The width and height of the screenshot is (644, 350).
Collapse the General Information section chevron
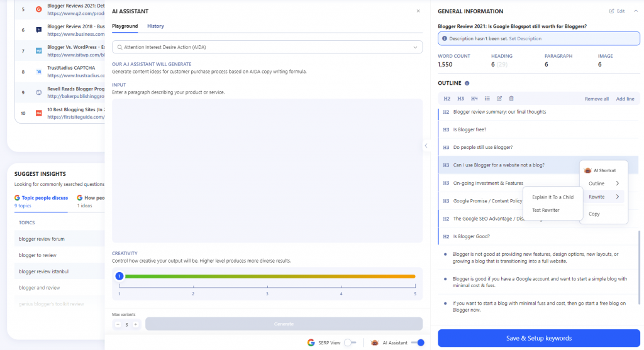[636, 11]
